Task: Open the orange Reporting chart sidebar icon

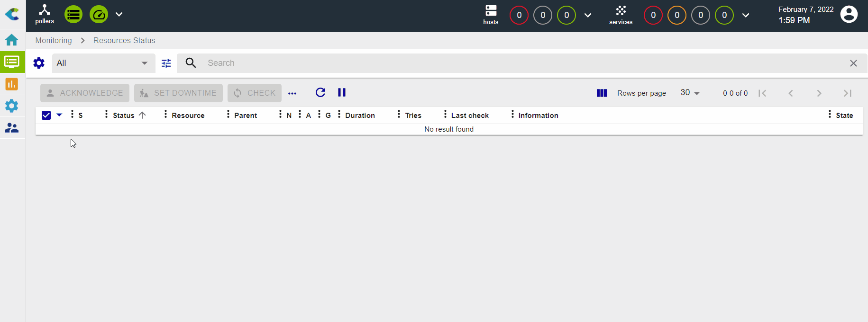Action: (x=12, y=84)
